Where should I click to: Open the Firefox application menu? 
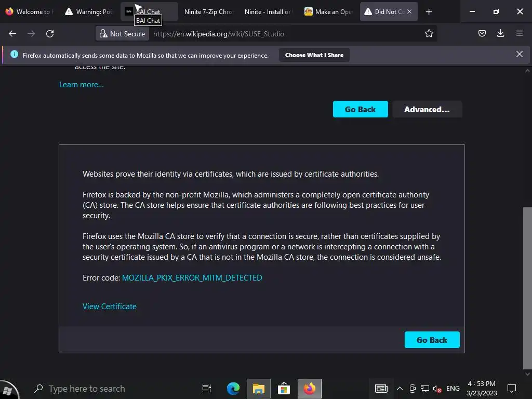[x=519, y=33]
